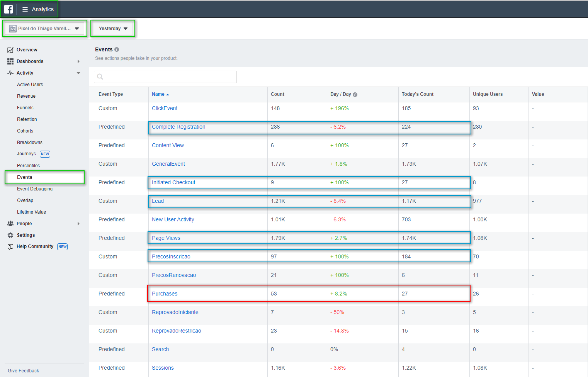Open the Yesterday date range dropdown

(113, 29)
